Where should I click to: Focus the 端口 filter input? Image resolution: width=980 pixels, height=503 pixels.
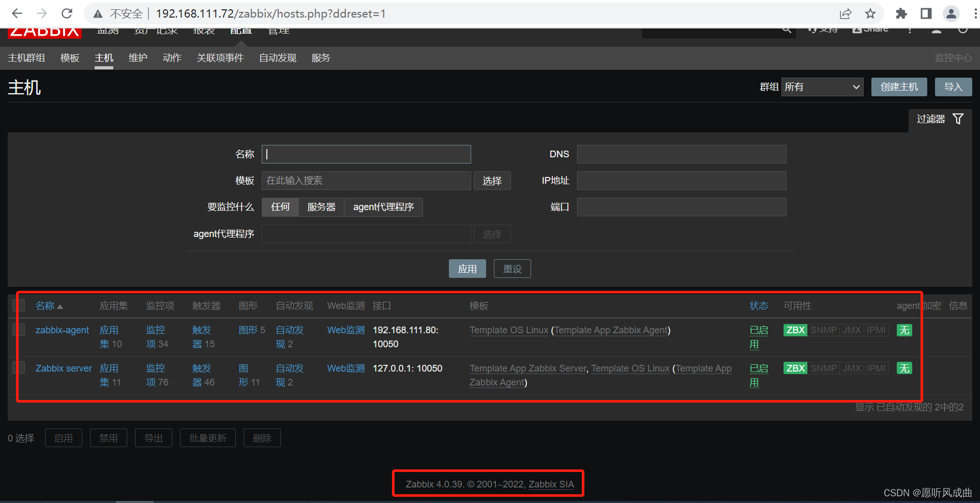click(682, 207)
